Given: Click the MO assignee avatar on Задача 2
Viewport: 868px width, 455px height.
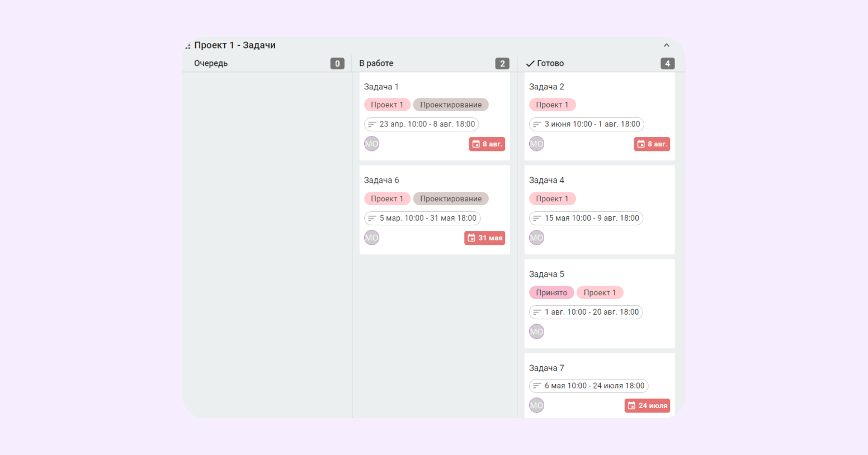Looking at the screenshot, I should [537, 144].
